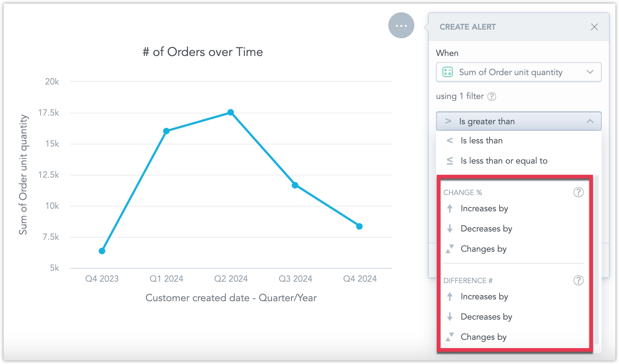Click the Q3 2024 data point
The height and width of the screenshot is (364, 619).
(x=295, y=185)
